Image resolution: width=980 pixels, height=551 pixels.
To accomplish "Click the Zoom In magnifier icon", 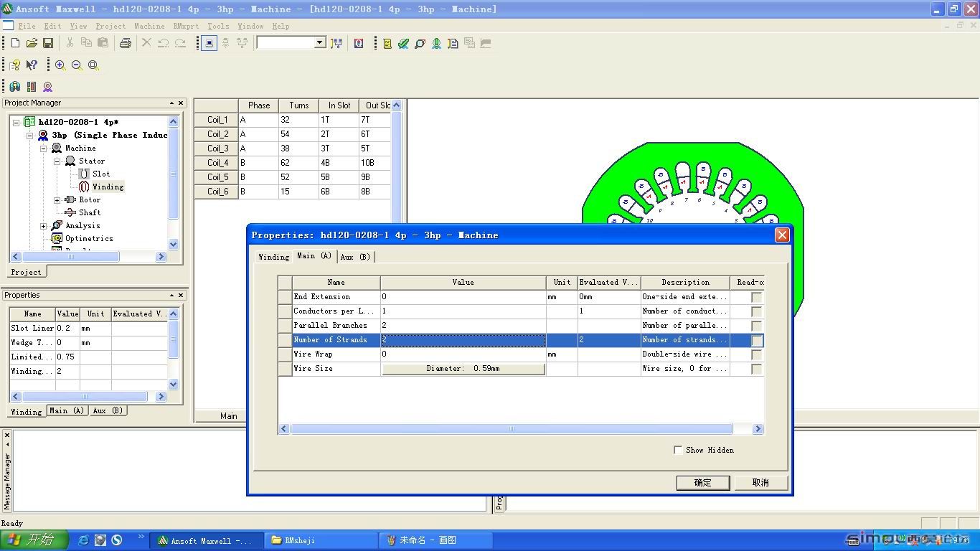I will pos(60,65).
